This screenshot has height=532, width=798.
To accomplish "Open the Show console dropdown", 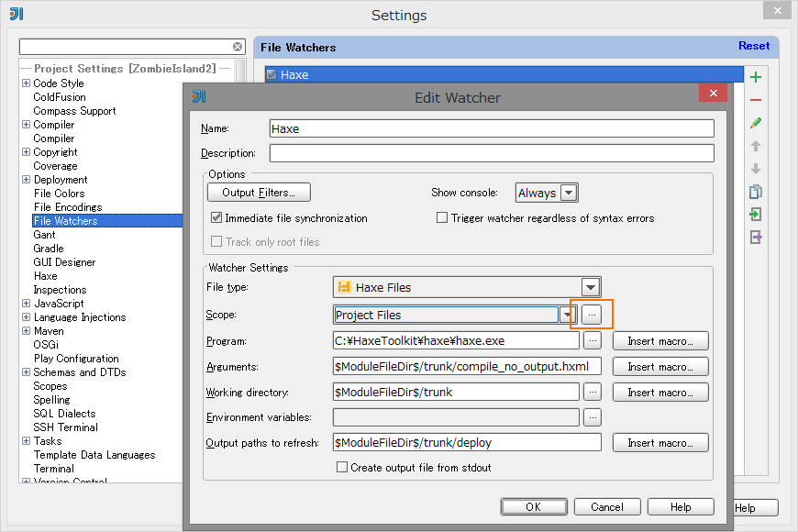I will pos(568,193).
